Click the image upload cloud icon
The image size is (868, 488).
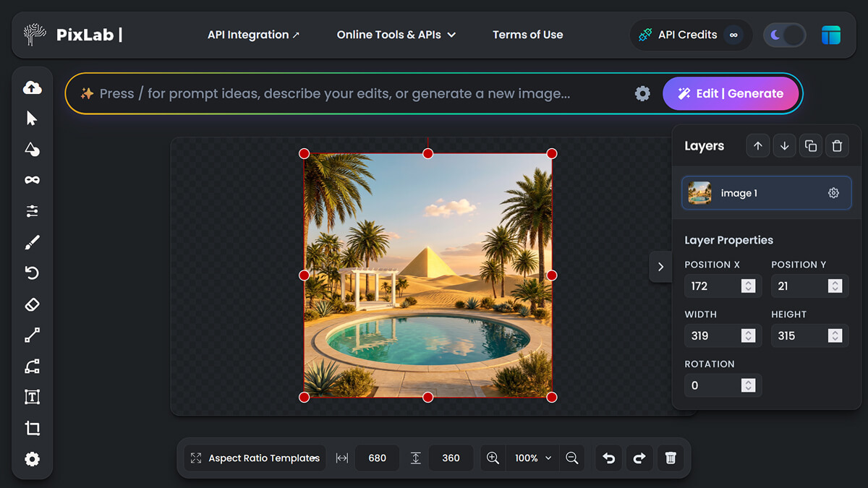(x=32, y=87)
